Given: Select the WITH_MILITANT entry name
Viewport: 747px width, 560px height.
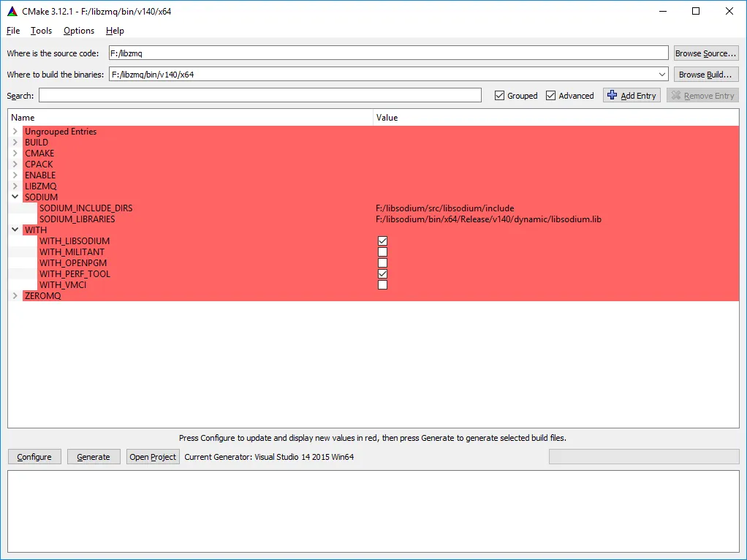Looking at the screenshot, I should pos(72,251).
